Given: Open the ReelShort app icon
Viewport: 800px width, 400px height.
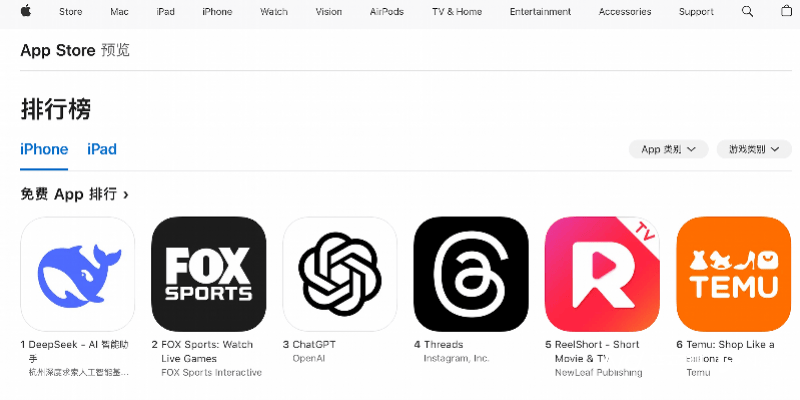Looking at the screenshot, I should (x=602, y=274).
